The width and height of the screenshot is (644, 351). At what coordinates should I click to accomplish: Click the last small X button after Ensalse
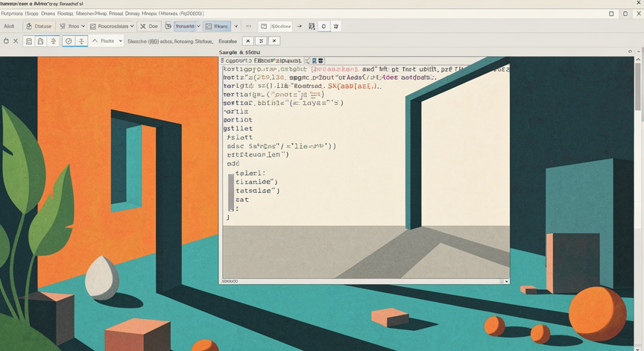click(274, 41)
